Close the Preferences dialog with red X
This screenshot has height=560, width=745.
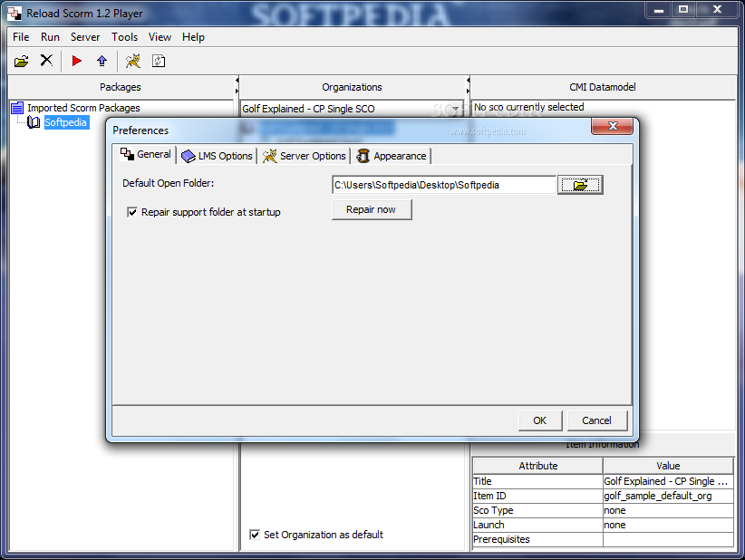[x=612, y=126]
